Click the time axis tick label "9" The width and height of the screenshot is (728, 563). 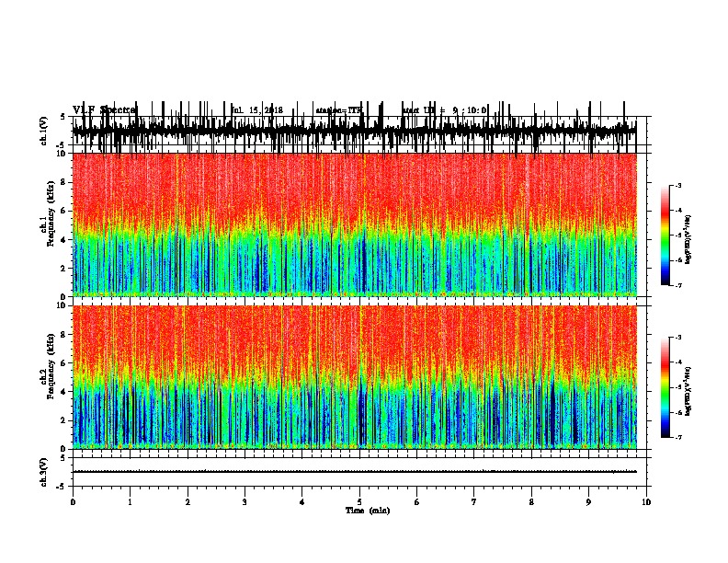(588, 502)
